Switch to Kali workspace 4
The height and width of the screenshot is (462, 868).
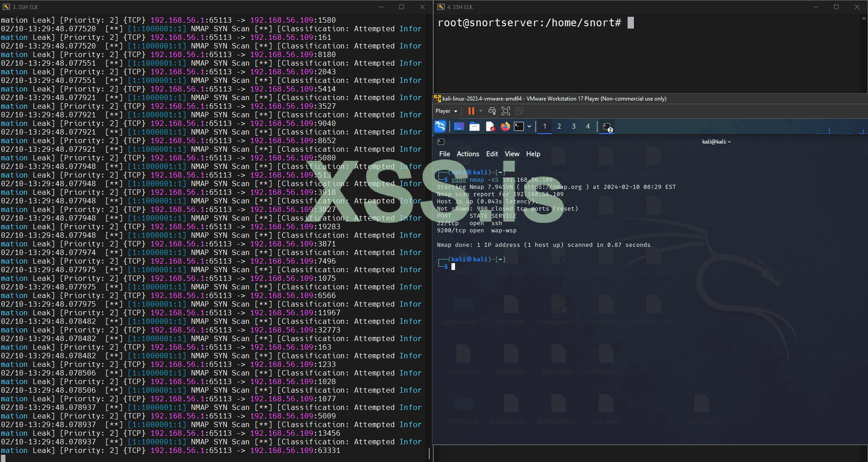click(588, 126)
